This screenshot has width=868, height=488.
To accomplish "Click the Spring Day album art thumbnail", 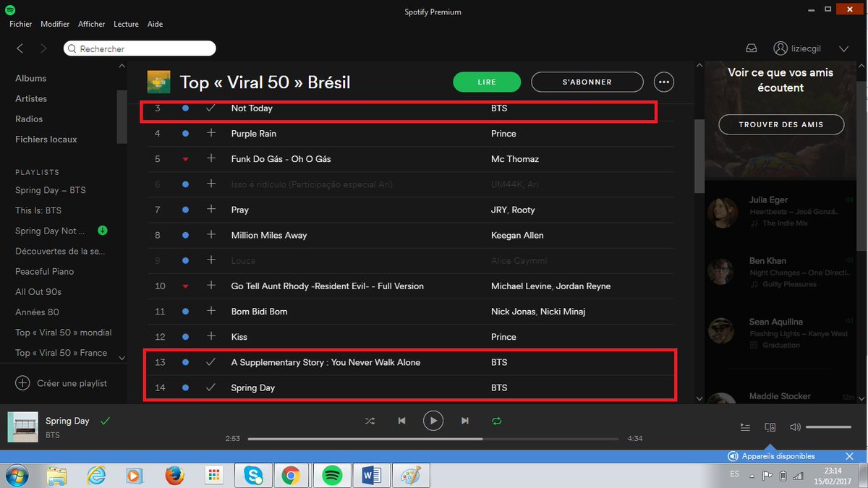I will click(x=22, y=427).
